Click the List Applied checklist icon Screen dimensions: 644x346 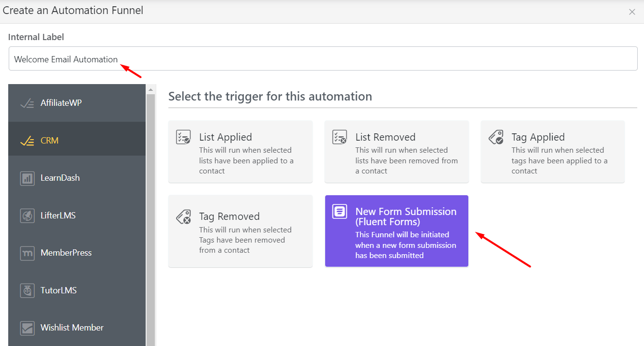pyautogui.click(x=183, y=137)
